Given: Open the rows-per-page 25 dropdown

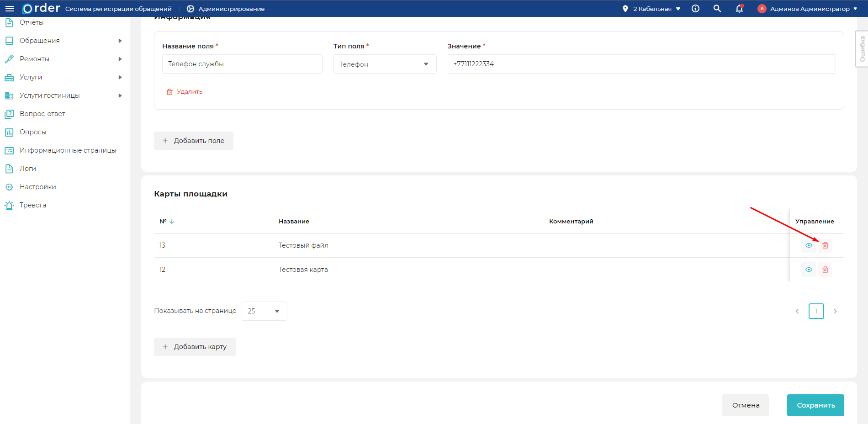Looking at the screenshot, I should pos(264,311).
